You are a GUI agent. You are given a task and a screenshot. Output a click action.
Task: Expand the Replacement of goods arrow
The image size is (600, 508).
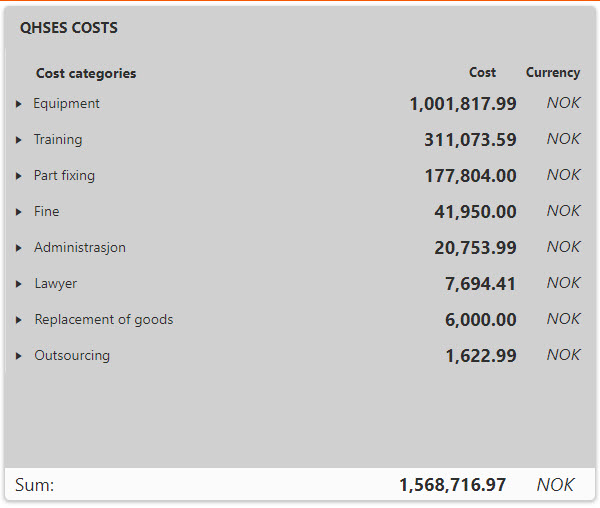click(x=19, y=320)
